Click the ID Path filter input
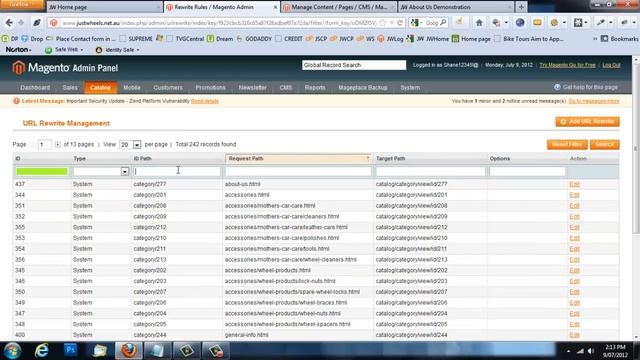640x360 pixels. coord(177,172)
